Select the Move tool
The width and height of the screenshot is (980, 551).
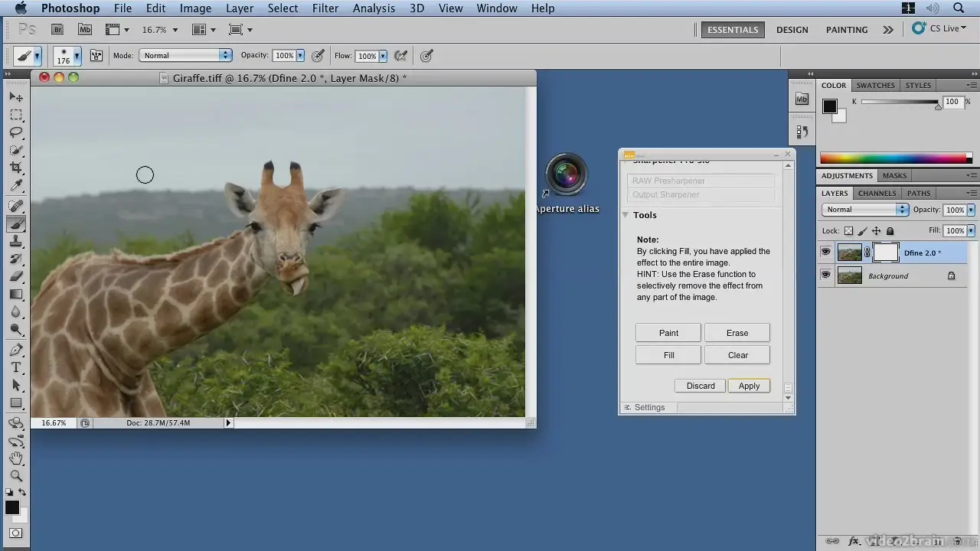click(16, 97)
